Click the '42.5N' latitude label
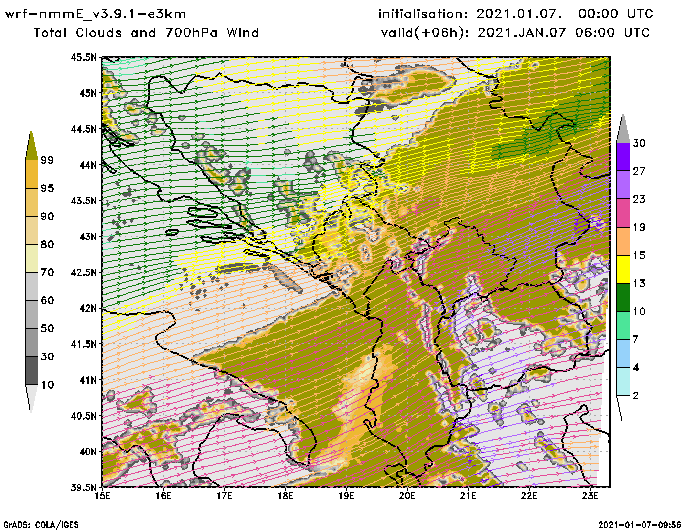 [x=83, y=272]
